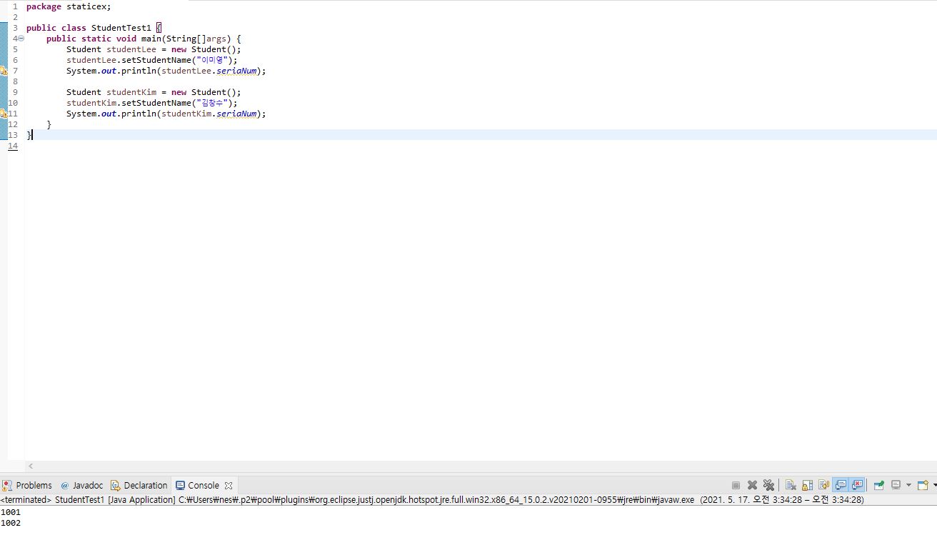The image size is (937, 560).
Task: Click the warning marker on line 11
Action: [x=4, y=114]
